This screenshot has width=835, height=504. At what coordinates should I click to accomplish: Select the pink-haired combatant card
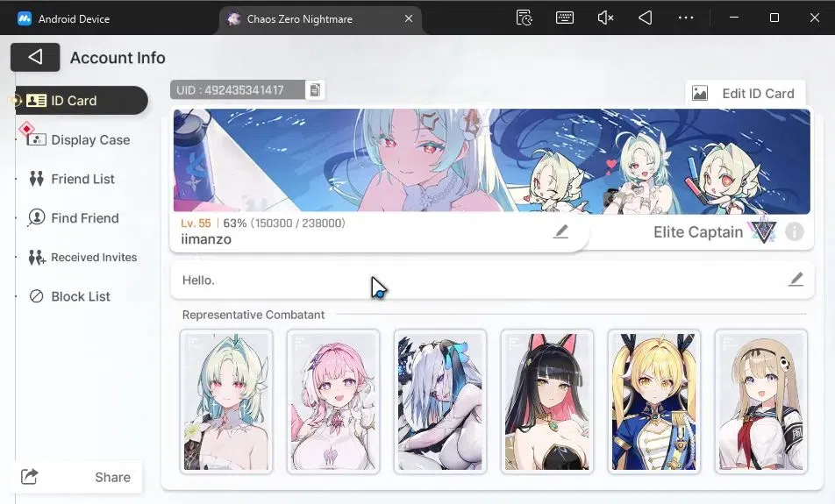[x=333, y=401]
